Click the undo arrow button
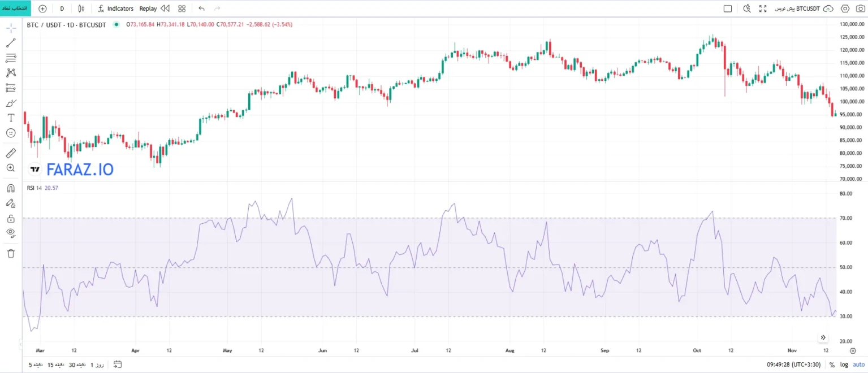Viewport: 868px width, 373px height. click(201, 8)
